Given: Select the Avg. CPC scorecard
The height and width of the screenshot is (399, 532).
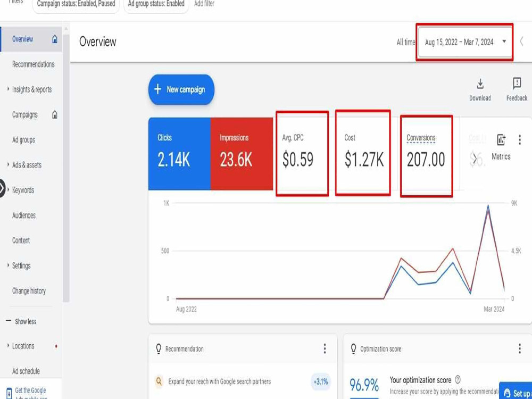Looking at the screenshot, I should 302,153.
